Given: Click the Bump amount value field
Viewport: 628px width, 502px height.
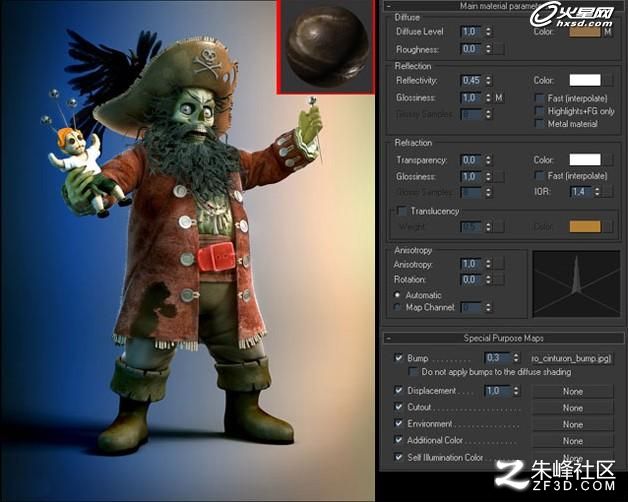Looking at the screenshot, I should [x=497, y=358].
